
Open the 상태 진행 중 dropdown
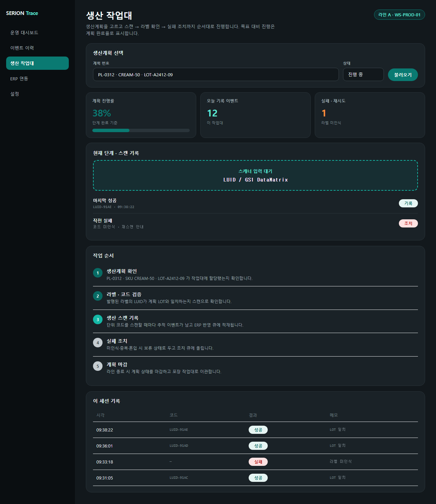click(363, 75)
